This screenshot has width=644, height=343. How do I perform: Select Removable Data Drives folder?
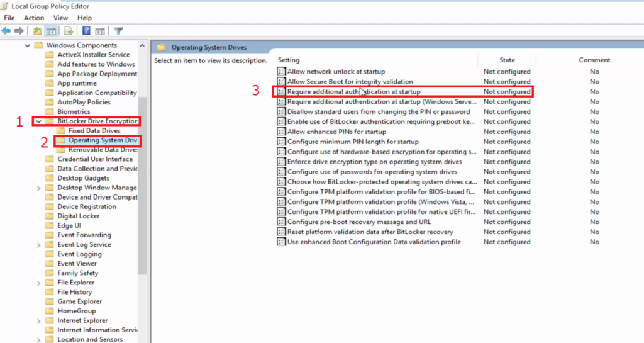[x=103, y=150]
